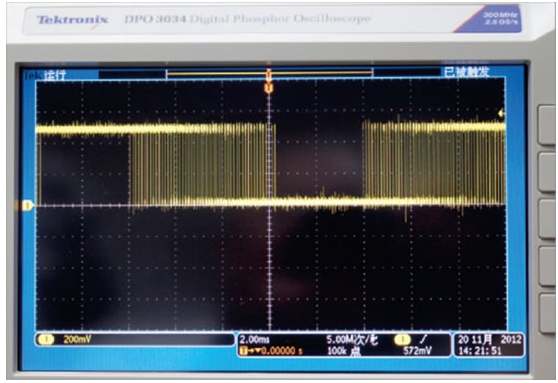
Task: Click the 100k record length readout
Action: coord(343,351)
